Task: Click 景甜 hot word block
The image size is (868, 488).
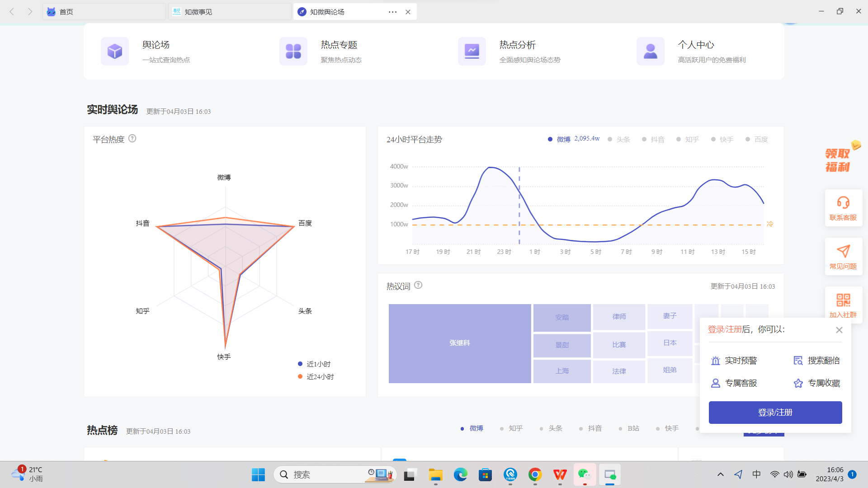Action: [x=562, y=346]
